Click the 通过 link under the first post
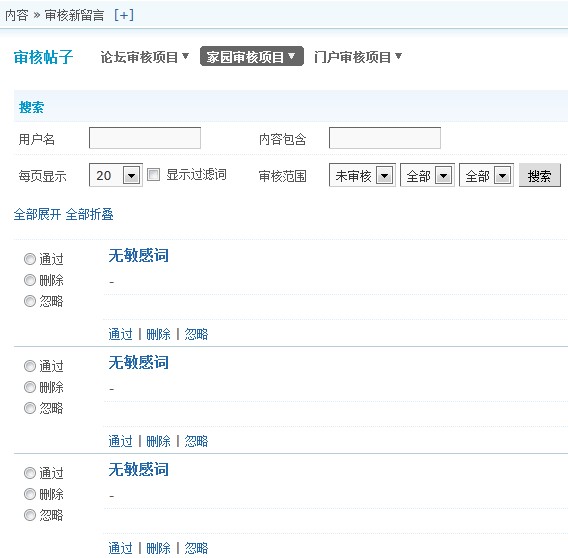Screen dimensions: 568x558 pyautogui.click(x=120, y=334)
